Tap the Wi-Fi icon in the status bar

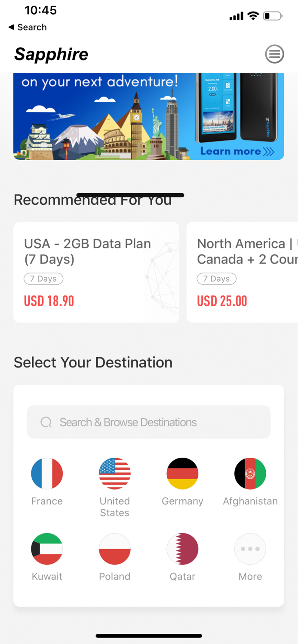[253, 16]
